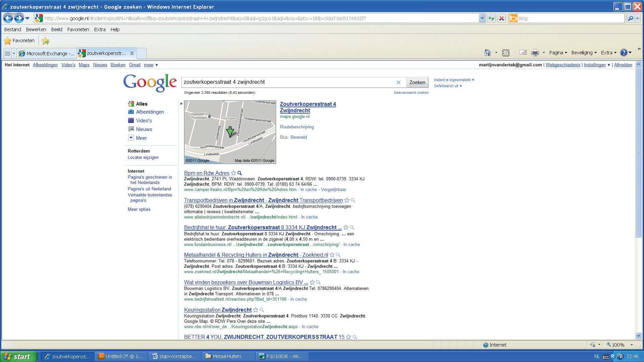Expand the Instellingen dropdown
Image resolution: width=644 pixels, height=362 pixels.
coord(597,65)
